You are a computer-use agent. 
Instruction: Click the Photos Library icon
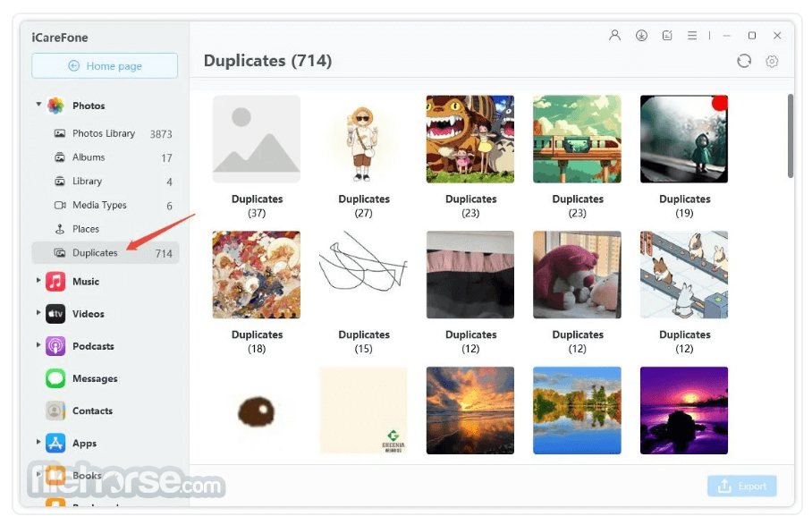click(60, 133)
